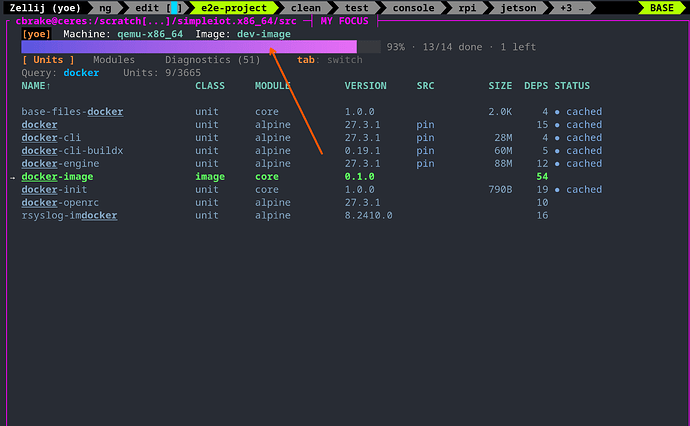Switch to the edit Zellij tab
690x426 pixels.
(158, 8)
